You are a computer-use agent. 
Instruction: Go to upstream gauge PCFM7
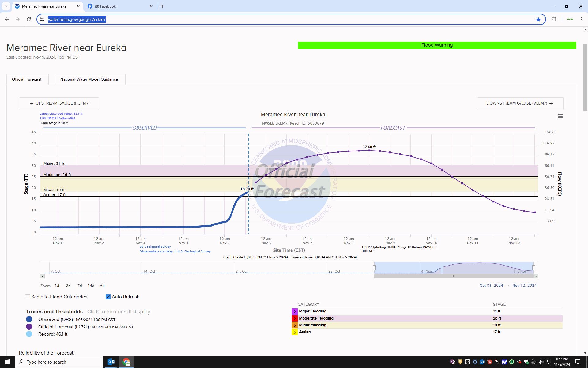(x=59, y=103)
